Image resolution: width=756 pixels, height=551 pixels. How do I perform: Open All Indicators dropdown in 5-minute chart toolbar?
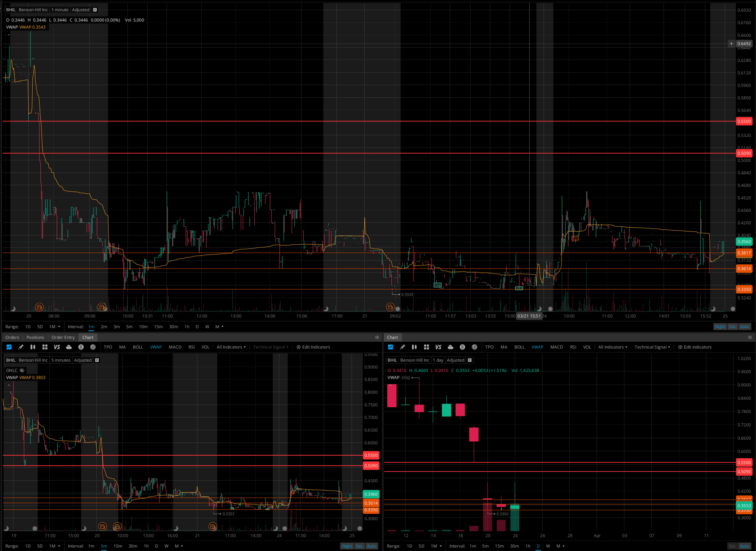click(231, 347)
